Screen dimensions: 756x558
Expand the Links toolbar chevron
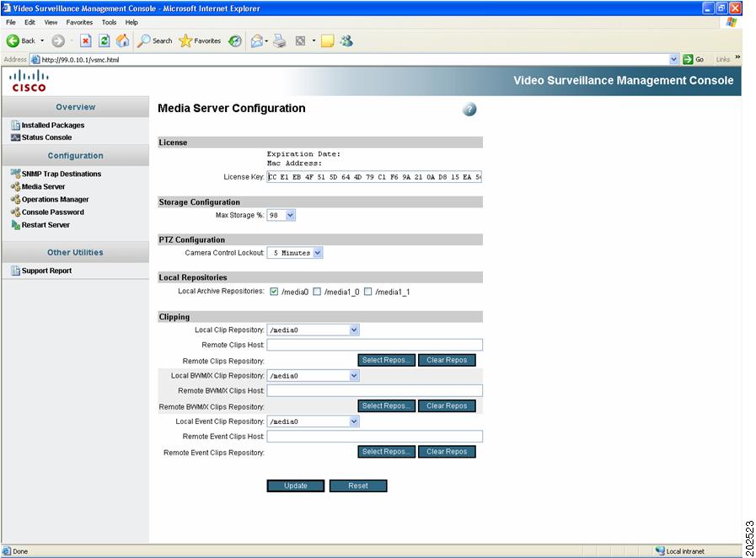tap(737, 58)
